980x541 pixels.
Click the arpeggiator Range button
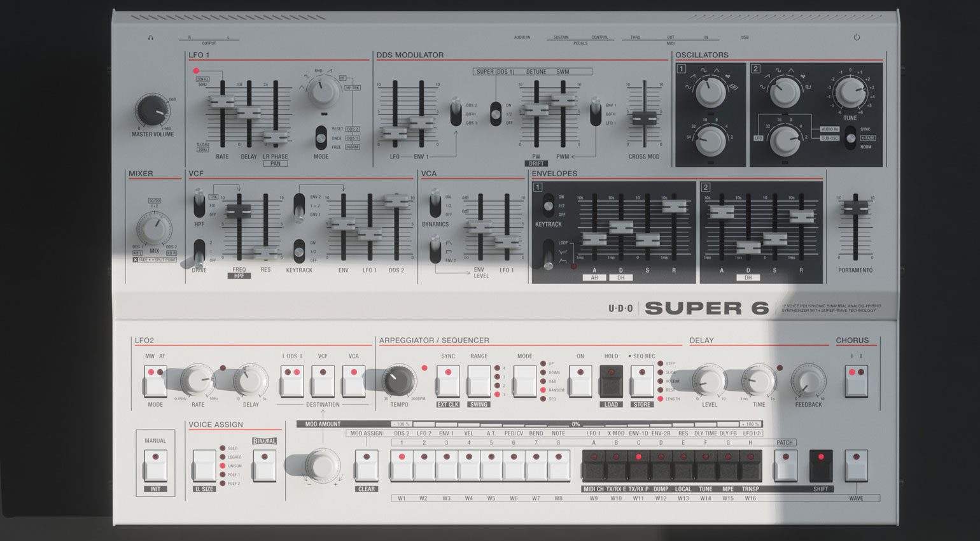479,381
